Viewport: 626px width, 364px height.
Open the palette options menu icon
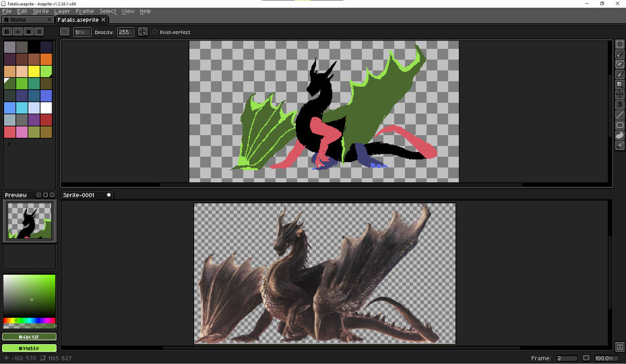[x=38, y=32]
